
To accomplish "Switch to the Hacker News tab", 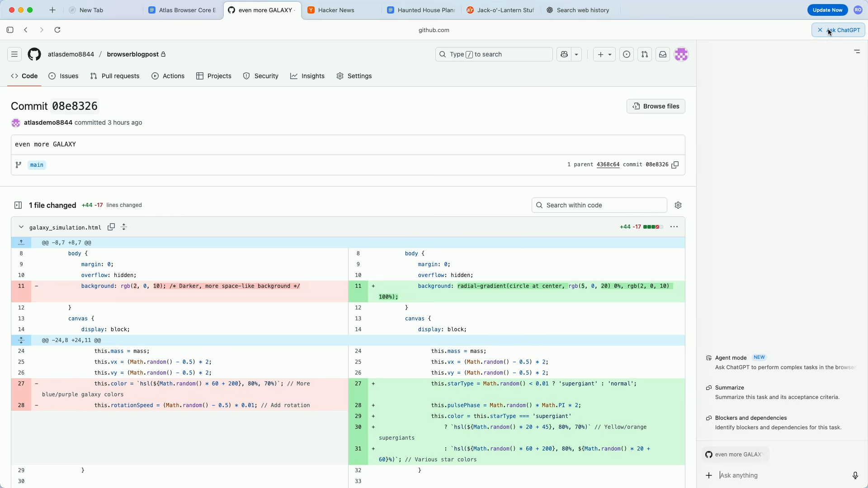I will tap(336, 10).
